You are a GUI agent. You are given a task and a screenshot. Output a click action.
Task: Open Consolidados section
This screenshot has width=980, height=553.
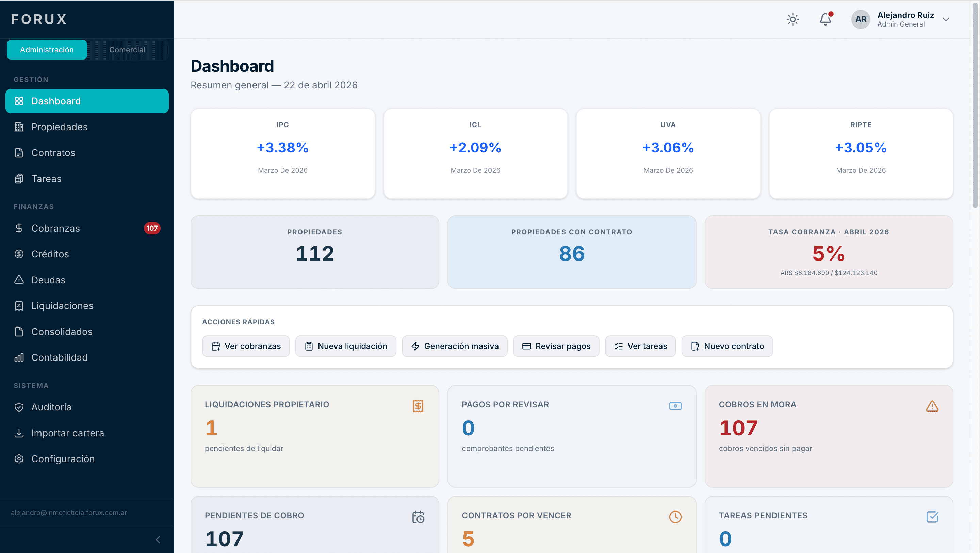tap(87, 332)
